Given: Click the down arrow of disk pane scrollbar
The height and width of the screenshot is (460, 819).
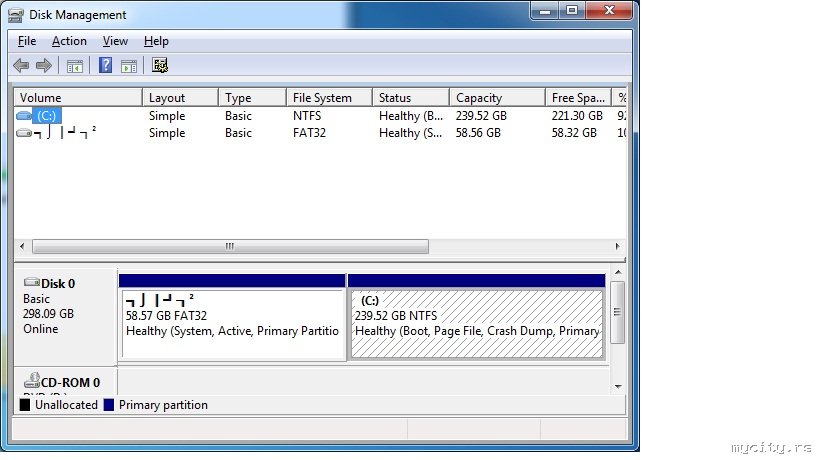Looking at the screenshot, I should [618, 386].
